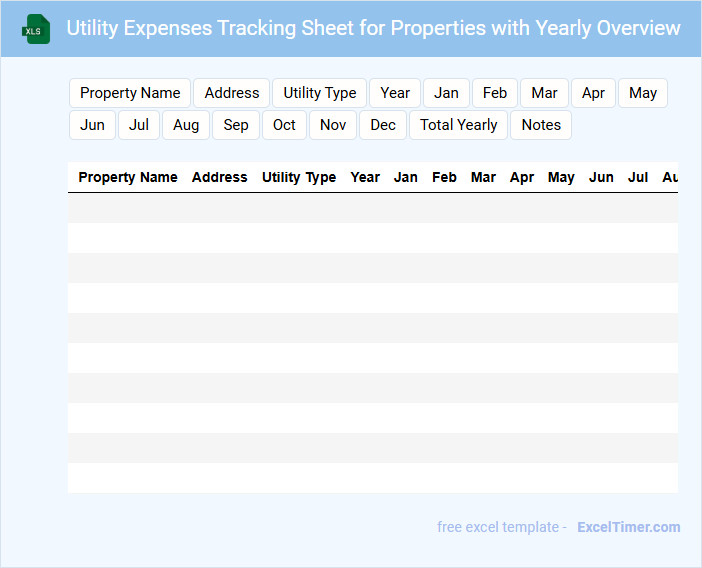Click the Property Name column header
This screenshot has height=568, width=702.
pos(128,177)
